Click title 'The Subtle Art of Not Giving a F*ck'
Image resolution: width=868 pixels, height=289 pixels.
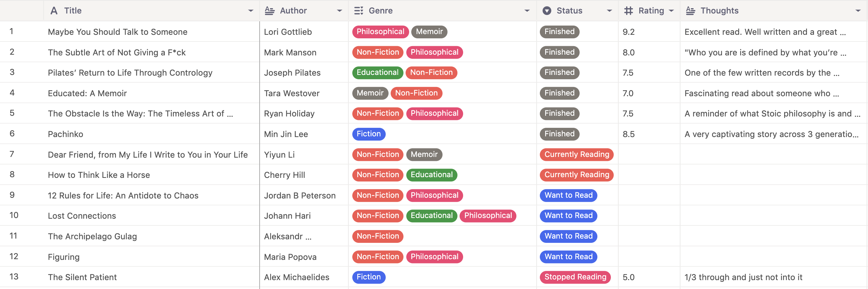click(117, 53)
